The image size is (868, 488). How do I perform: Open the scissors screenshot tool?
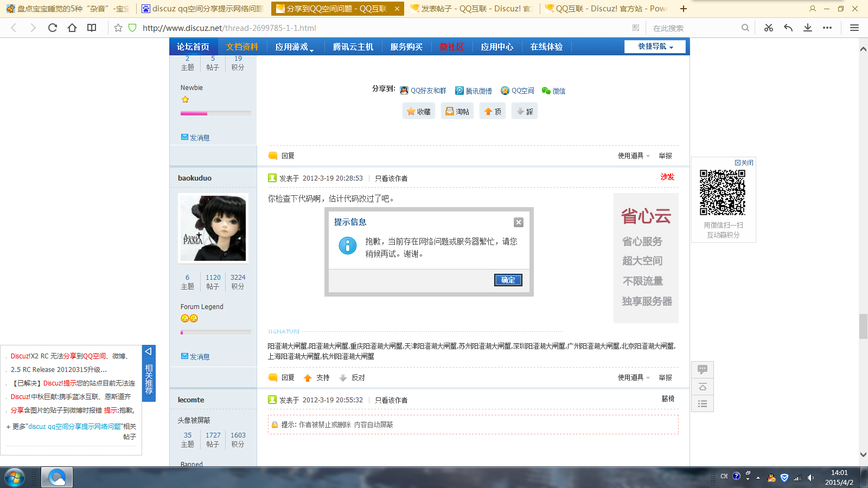click(769, 28)
